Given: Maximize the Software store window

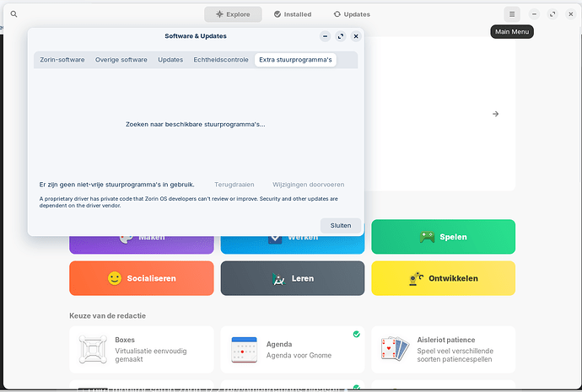Looking at the screenshot, I should point(552,14).
